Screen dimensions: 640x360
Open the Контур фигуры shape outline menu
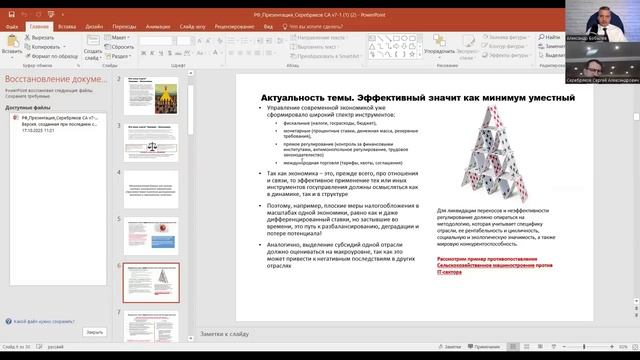click(x=506, y=46)
